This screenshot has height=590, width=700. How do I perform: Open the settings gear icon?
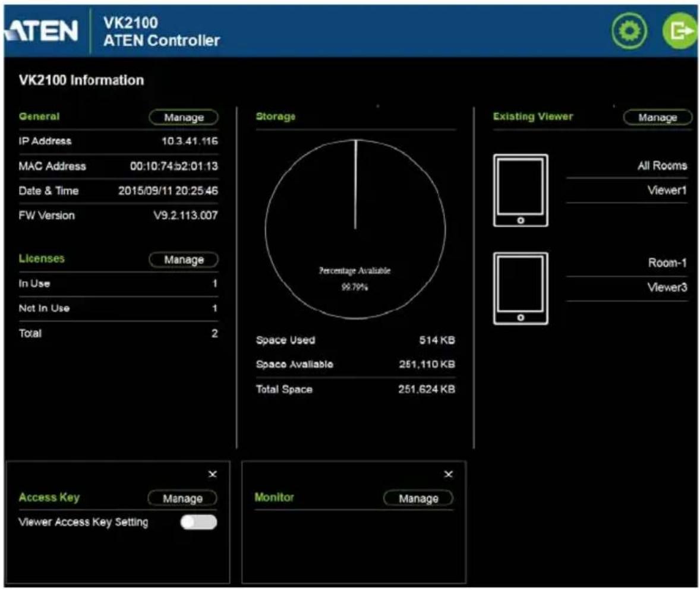[629, 31]
